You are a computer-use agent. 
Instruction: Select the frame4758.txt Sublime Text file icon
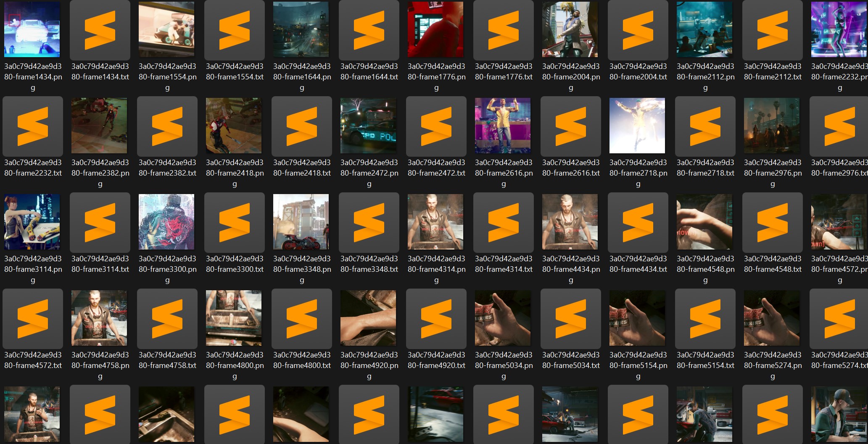pyautogui.click(x=167, y=318)
